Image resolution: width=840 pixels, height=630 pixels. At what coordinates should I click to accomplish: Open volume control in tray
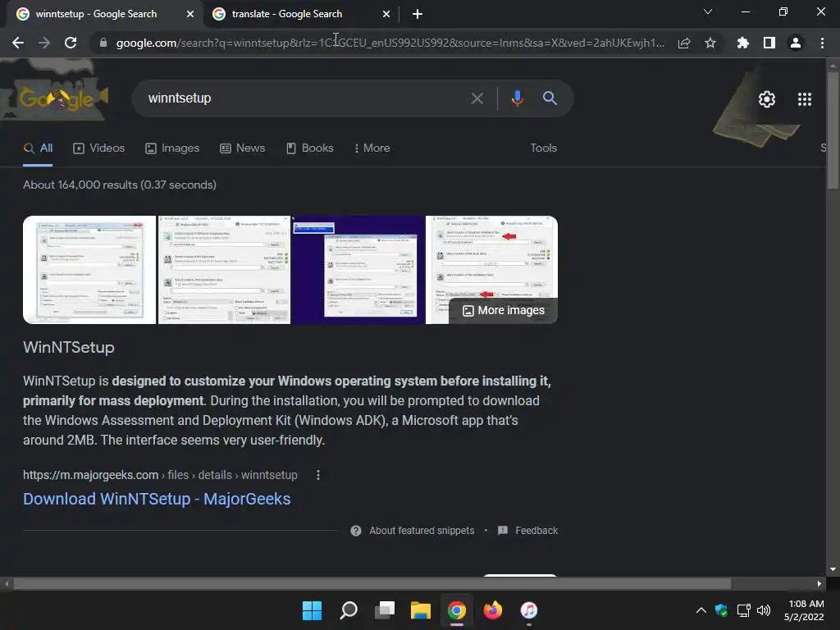(x=764, y=610)
